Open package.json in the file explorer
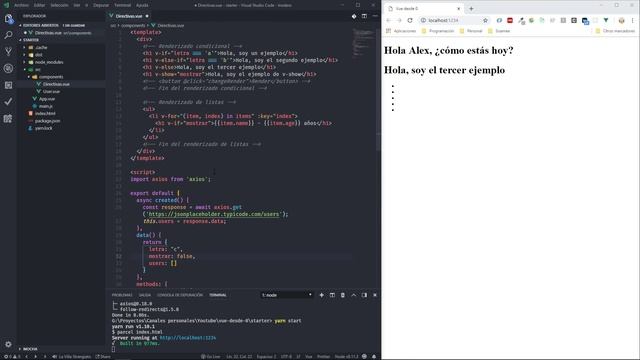 tap(47, 121)
